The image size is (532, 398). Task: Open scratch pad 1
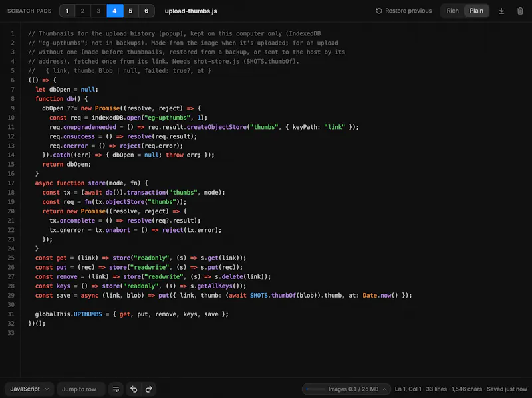click(67, 11)
